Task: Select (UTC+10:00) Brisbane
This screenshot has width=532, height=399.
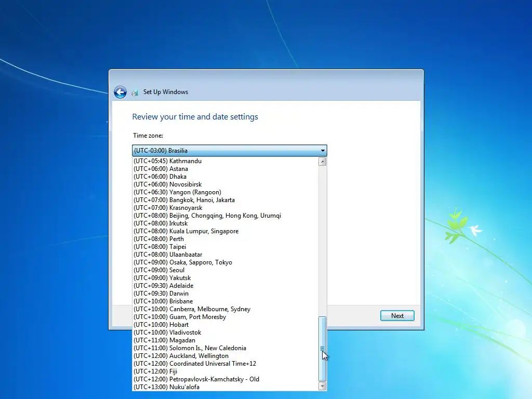Action: [225, 301]
